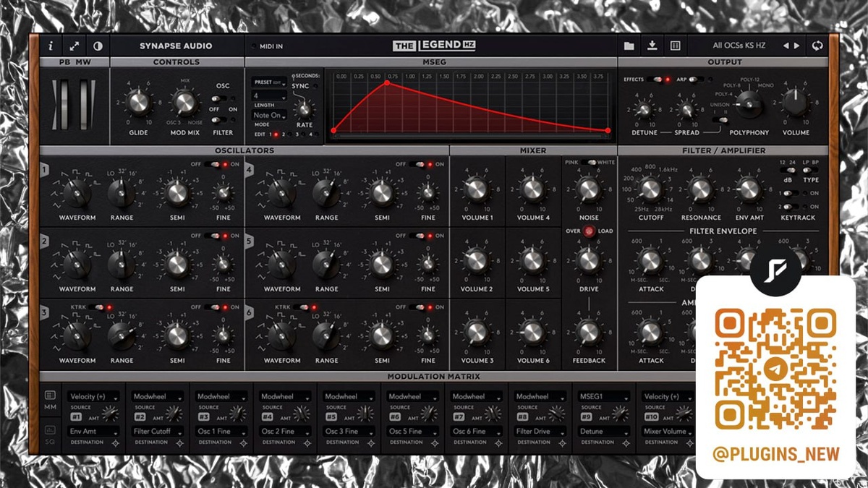The height and width of the screenshot is (488, 868).
Task: Open the Detune destination dropdown
Action: pyautogui.click(x=604, y=431)
